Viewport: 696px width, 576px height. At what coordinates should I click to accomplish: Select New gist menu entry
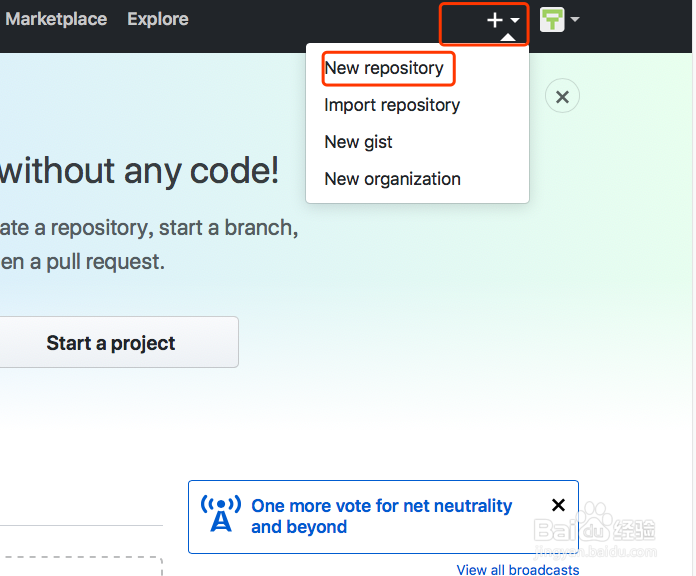[358, 142]
